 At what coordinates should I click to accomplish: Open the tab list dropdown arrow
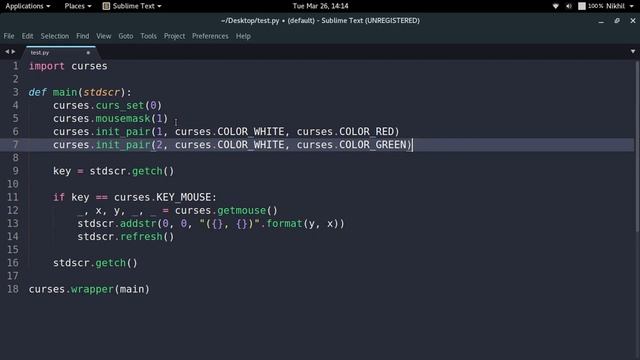click(x=633, y=51)
